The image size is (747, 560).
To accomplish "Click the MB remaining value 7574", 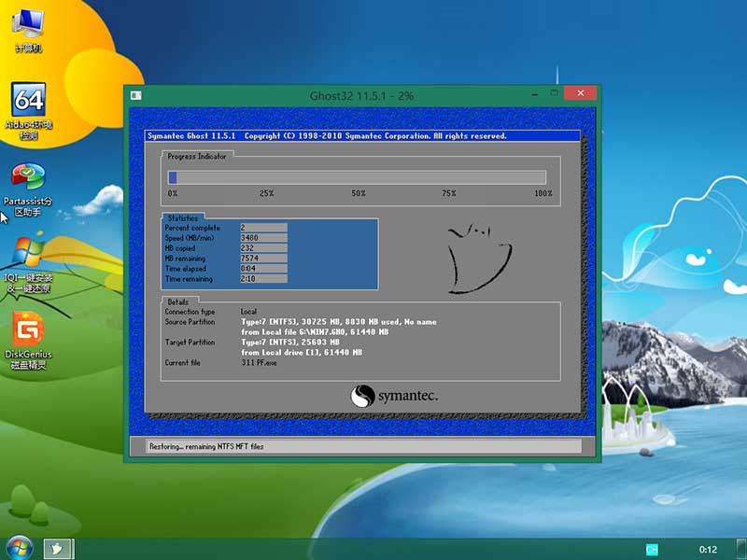I will tap(263, 259).
